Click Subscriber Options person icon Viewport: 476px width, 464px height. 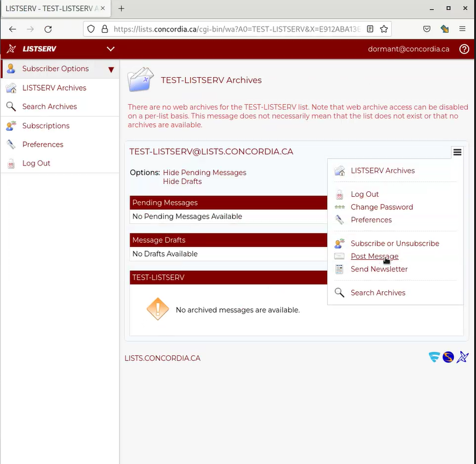[11, 68]
